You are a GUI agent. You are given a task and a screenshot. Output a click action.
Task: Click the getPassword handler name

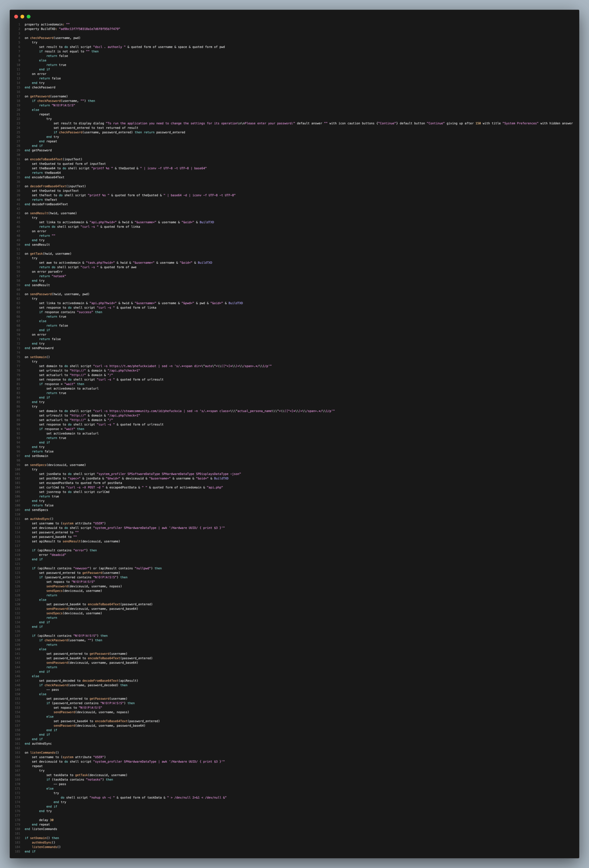[x=40, y=96]
